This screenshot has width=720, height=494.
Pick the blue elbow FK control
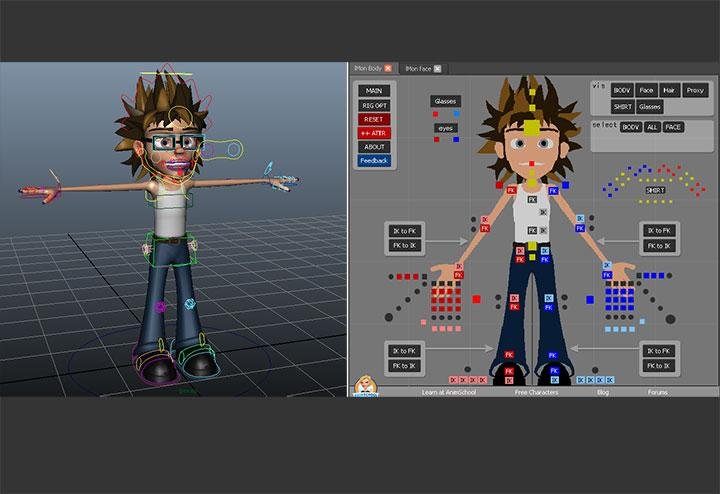[580, 228]
